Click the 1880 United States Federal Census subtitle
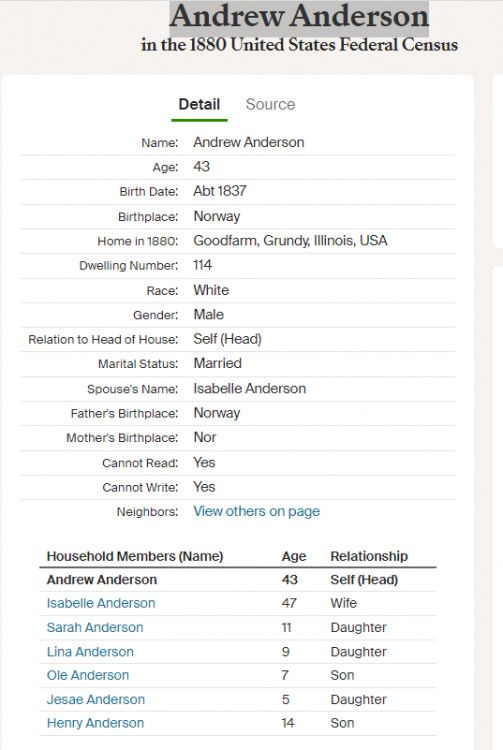The height and width of the screenshot is (750, 503). click(299, 45)
